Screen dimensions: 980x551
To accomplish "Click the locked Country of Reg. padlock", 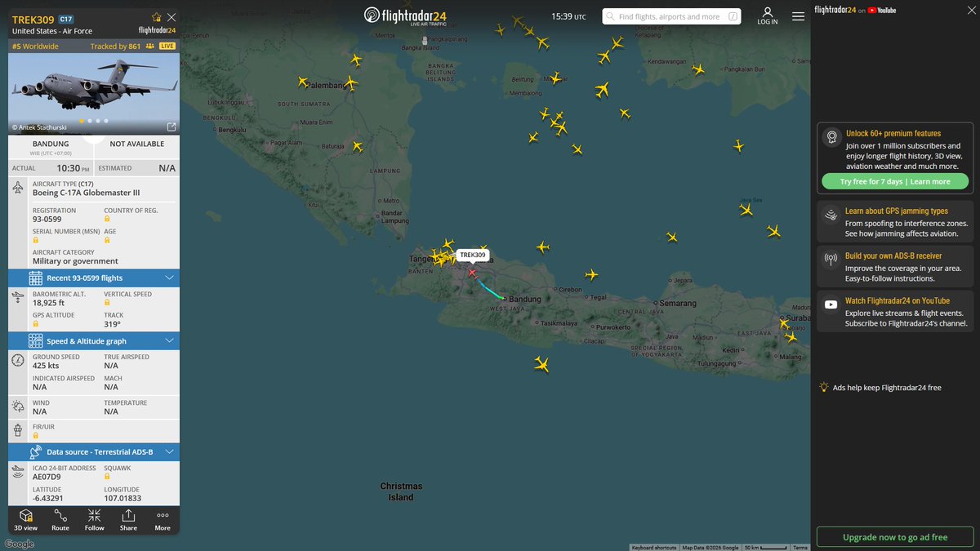I will point(107,219).
